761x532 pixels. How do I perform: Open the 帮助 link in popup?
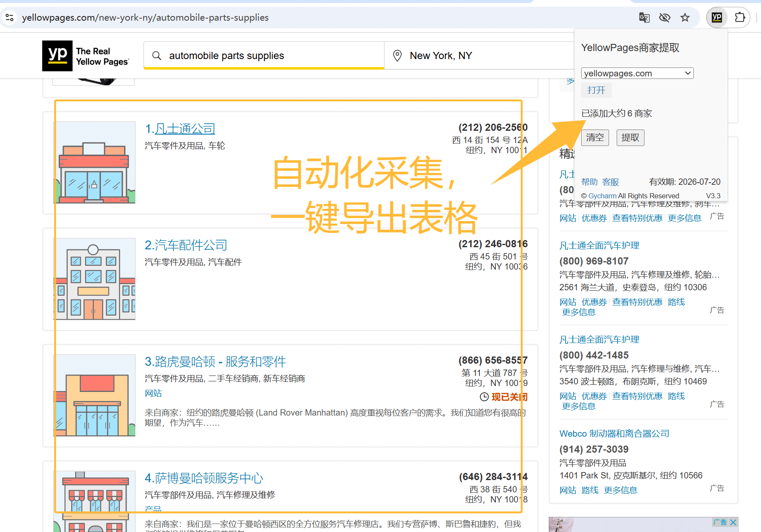tap(590, 182)
